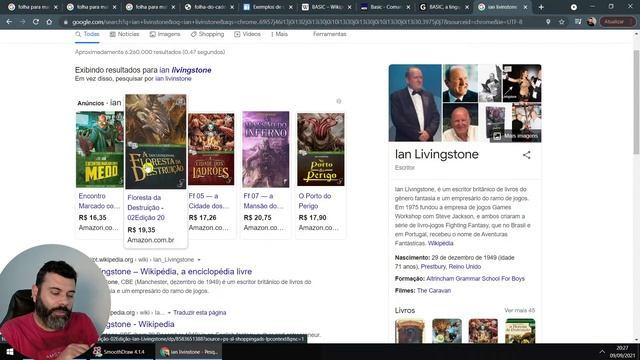Click the Reino Unido link
640x360 pixels.
pyautogui.click(x=465, y=267)
